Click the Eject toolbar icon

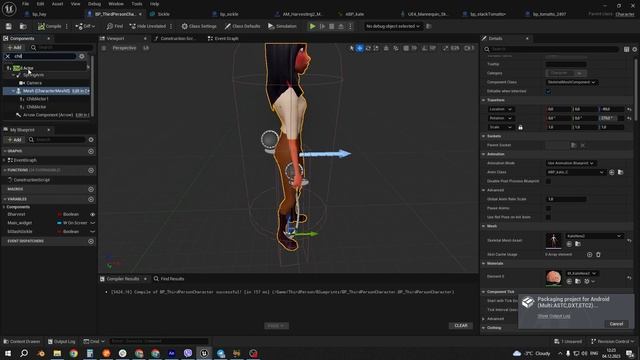pyautogui.click(x=341, y=26)
